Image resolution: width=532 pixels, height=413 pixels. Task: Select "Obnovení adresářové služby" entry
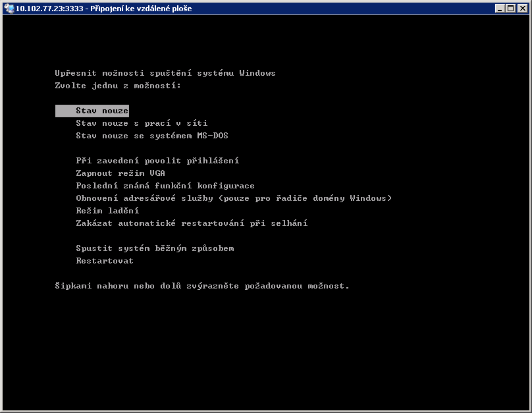pos(234,198)
